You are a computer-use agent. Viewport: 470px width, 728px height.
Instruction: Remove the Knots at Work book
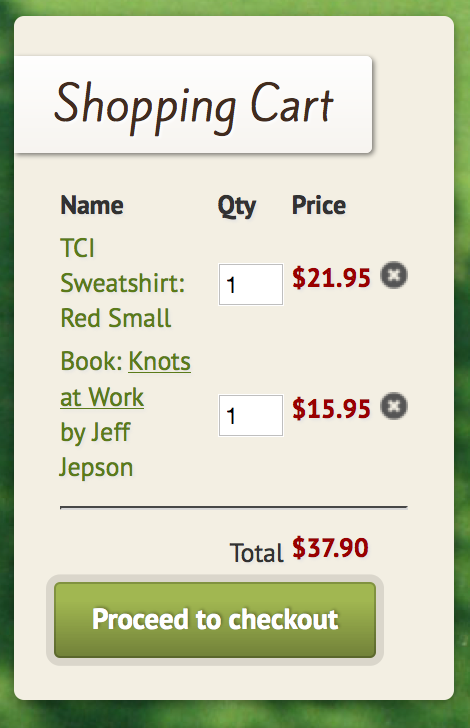394,406
